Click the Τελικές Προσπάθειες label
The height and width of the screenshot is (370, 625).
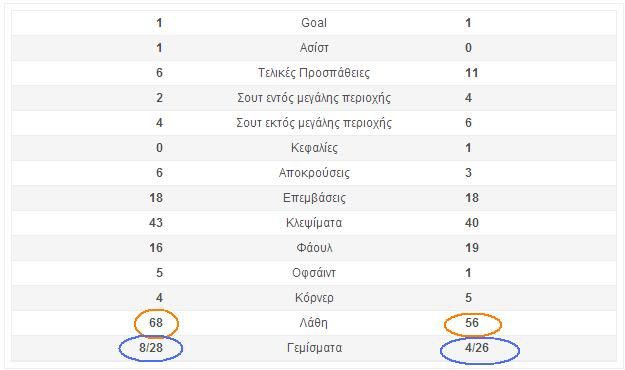click(314, 73)
